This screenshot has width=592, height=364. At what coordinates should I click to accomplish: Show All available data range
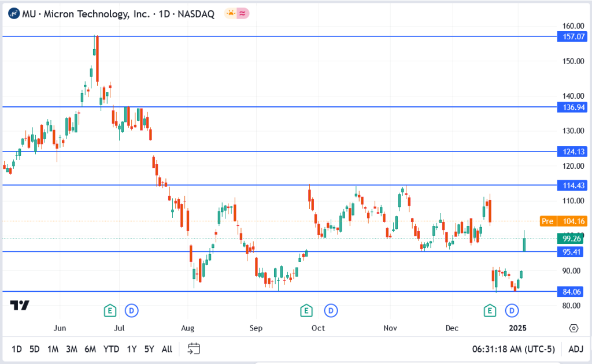point(167,349)
